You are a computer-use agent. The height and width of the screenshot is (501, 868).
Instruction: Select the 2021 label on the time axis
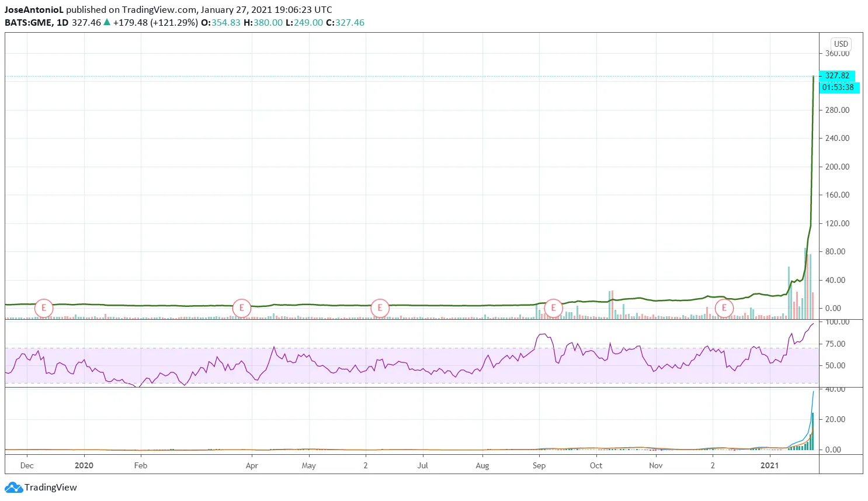pos(770,465)
